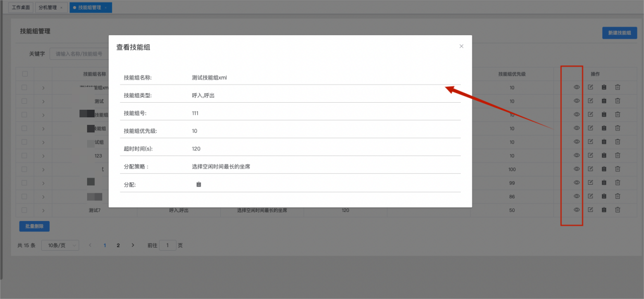Tick the checkbox of the priority 99 row
This screenshot has width=644, height=299.
(25, 183)
